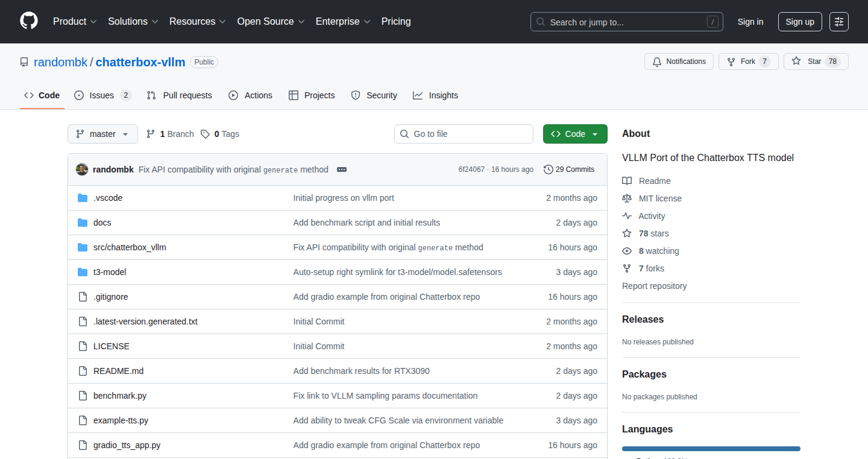The width and height of the screenshot is (868, 459).
Task: Click Sign in
Action: pyautogui.click(x=750, y=22)
